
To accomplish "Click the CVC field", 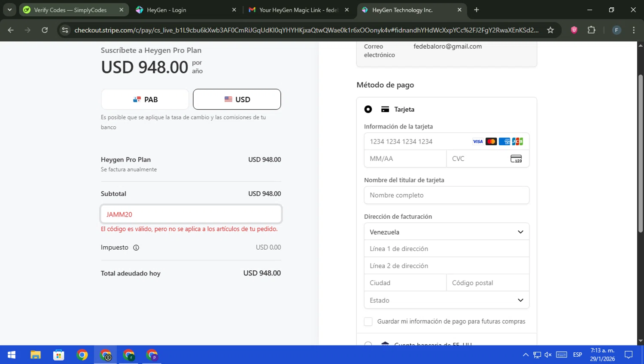I will coord(488,159).
